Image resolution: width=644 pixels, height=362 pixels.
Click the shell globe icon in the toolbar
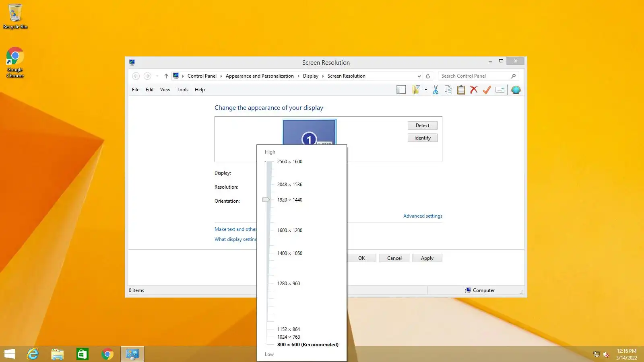click(x=516, y=90)
